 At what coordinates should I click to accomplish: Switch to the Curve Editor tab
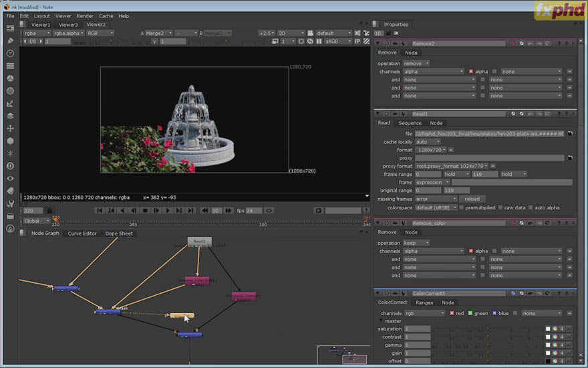coord(82,234)
